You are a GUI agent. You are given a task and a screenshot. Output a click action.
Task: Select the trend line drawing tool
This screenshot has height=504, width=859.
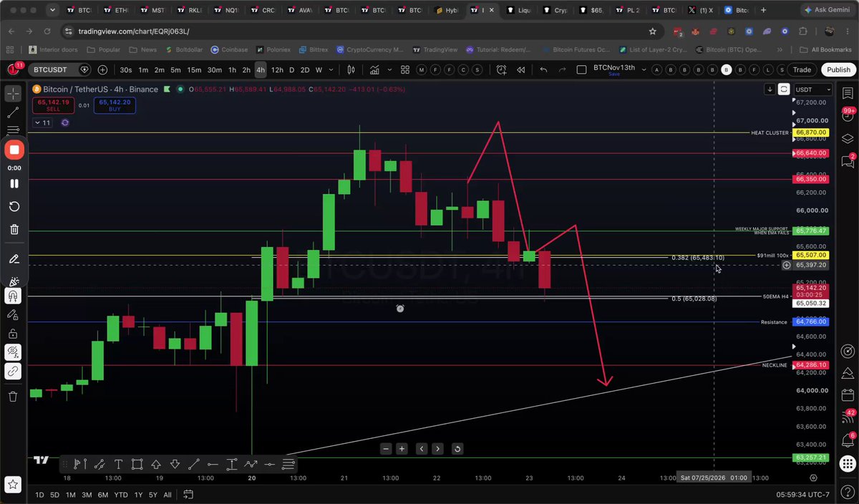pos(13,112)
